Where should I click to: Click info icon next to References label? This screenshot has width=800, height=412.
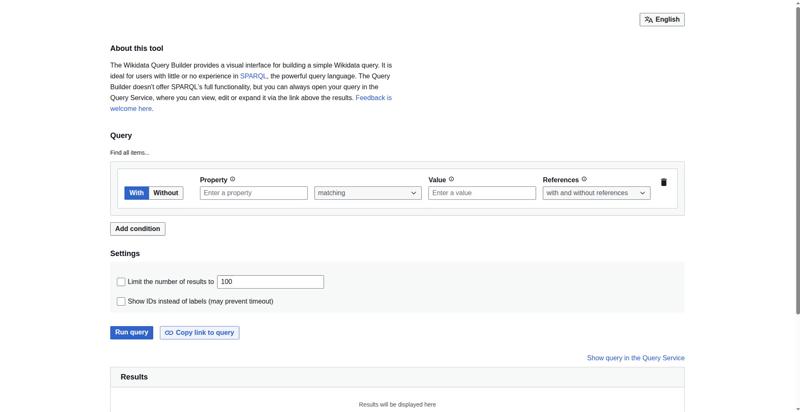click(x=584, y=180)
